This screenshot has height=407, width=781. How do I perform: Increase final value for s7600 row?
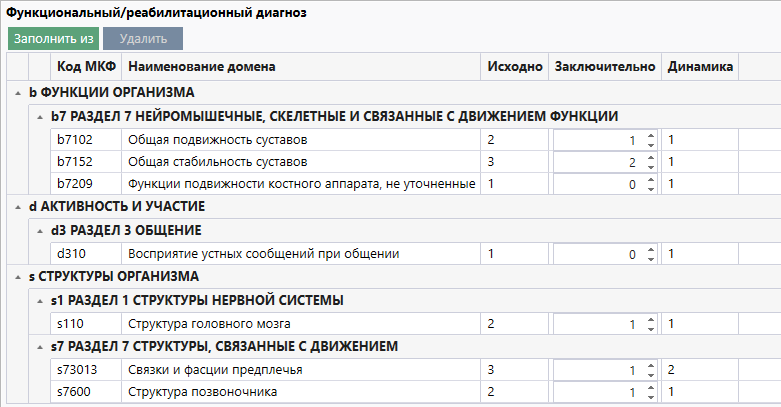(650, 387)
